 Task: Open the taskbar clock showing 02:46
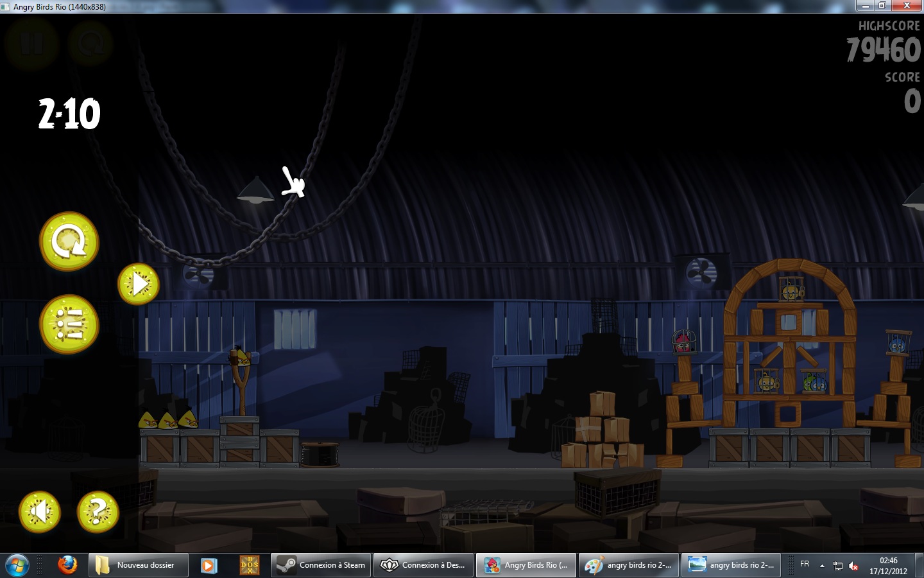click(x=888, y=565)
